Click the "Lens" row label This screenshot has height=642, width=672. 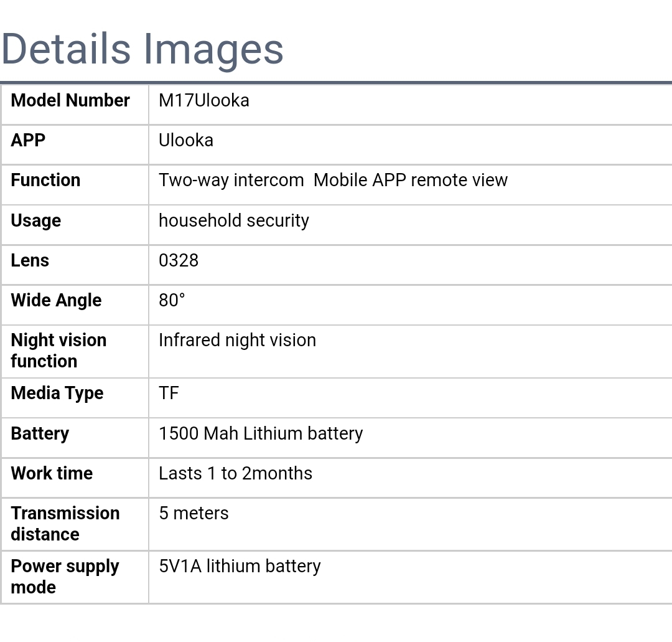pyautogui.click(x=30, y=260)
